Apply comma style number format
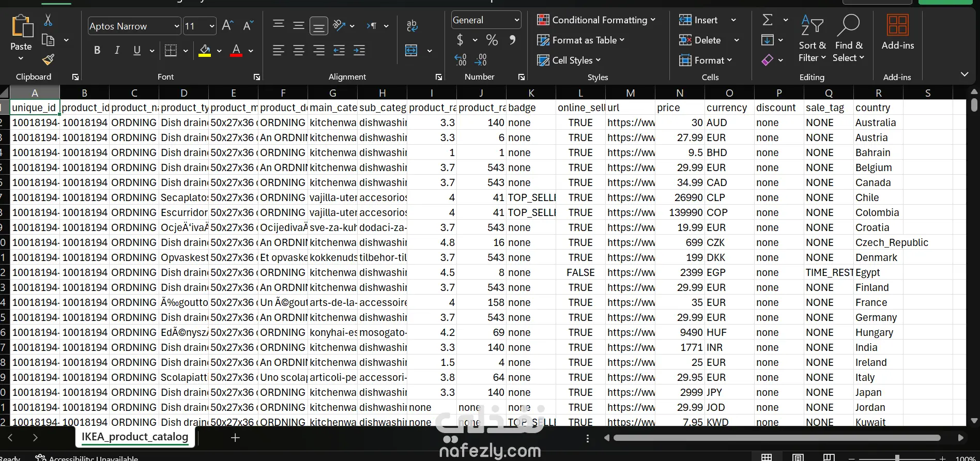This screenshot has width=980, height=461. coord(512,40)
